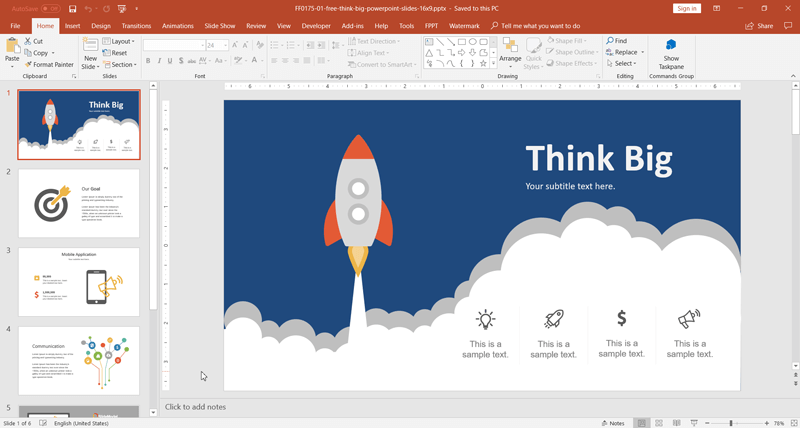800x428 pixels.
Task: Click the zoom slider handle
Action: coord(731,423)
